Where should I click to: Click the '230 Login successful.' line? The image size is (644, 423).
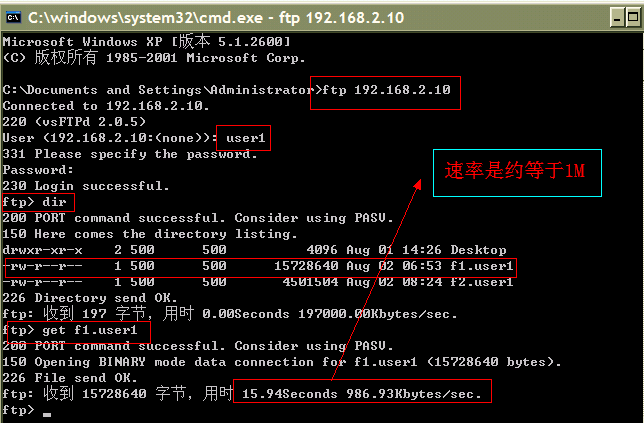click(x=86, y=186)
